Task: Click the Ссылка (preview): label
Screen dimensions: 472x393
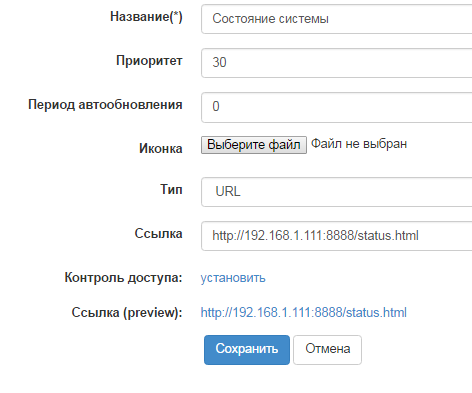Action: (127, 313)
